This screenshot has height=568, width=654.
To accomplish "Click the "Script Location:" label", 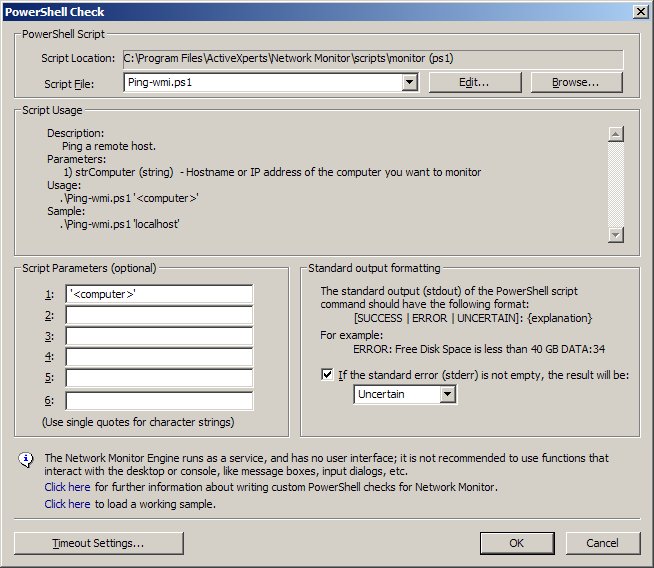I will pos(78,58).
